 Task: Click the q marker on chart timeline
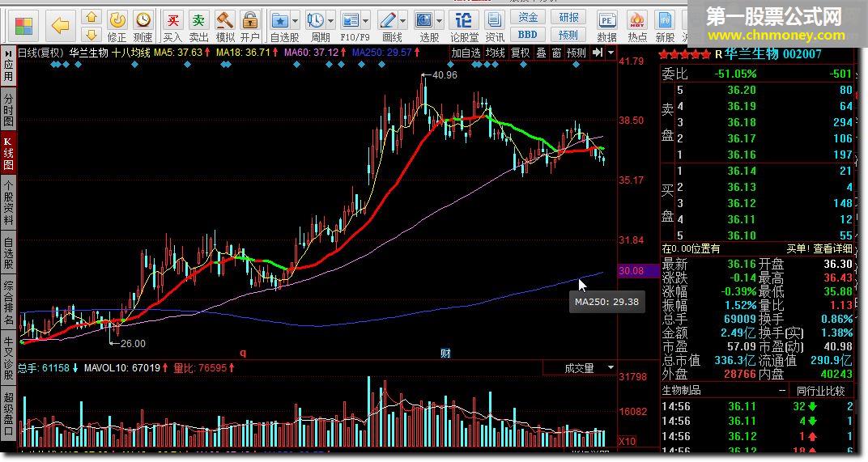click(x=242, y=353)
